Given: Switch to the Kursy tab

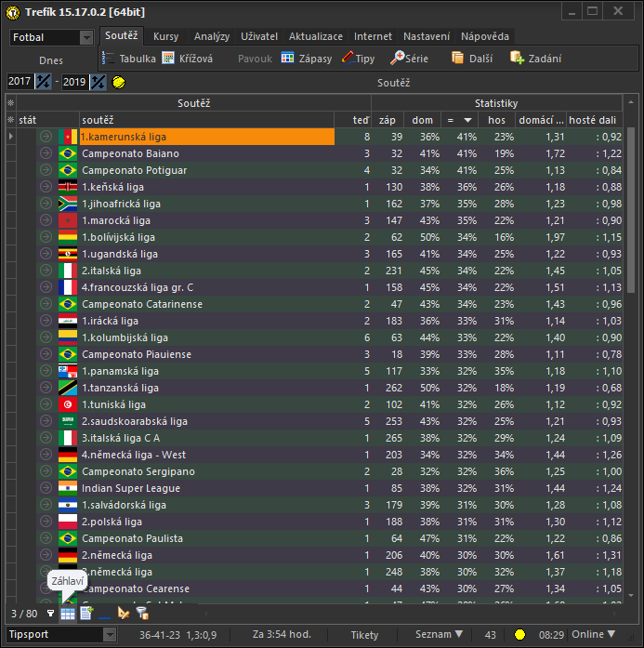Looking at the screenshot, I should click(165, 36).
